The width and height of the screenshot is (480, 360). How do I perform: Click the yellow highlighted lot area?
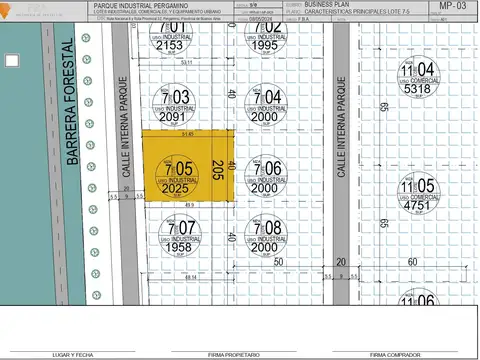[189, 166]
